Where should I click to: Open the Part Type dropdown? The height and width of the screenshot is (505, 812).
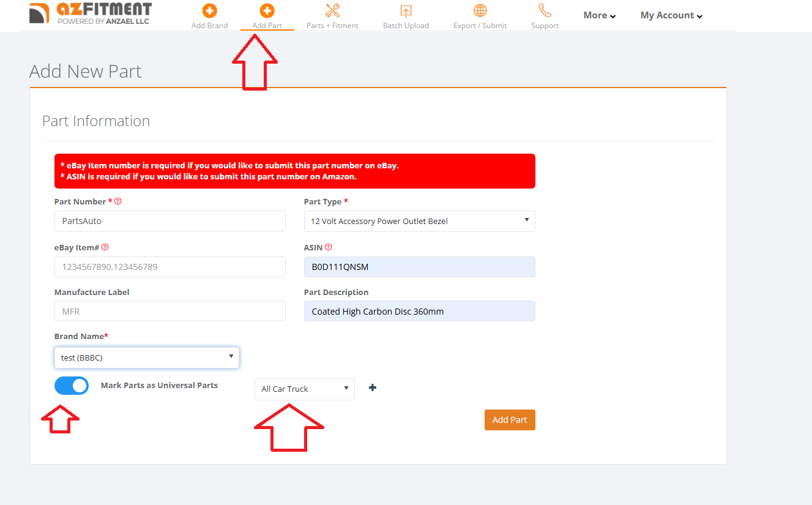click(420, 221)
